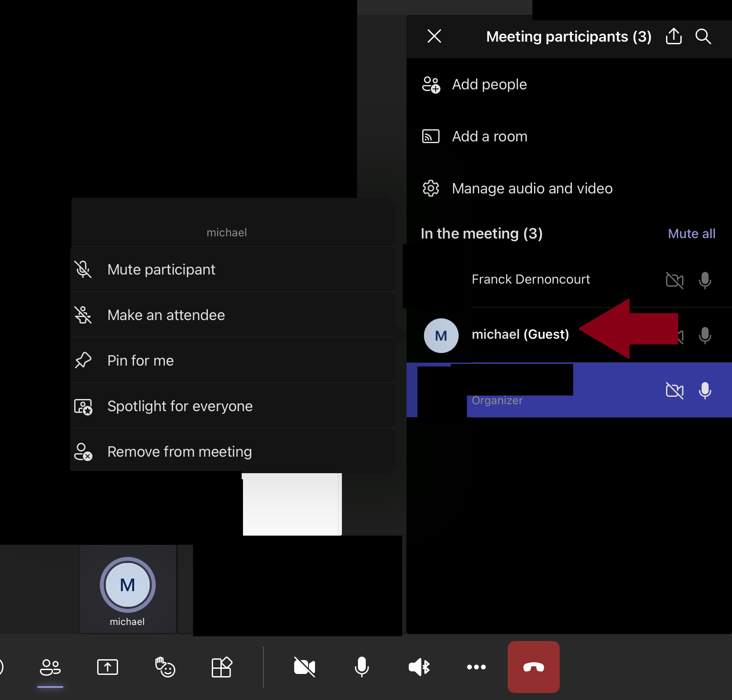This screenshot has width=732, height=700.
Task: Open participants from bottom toolbar
Action: pyautogui.click(x=50, y=667)
